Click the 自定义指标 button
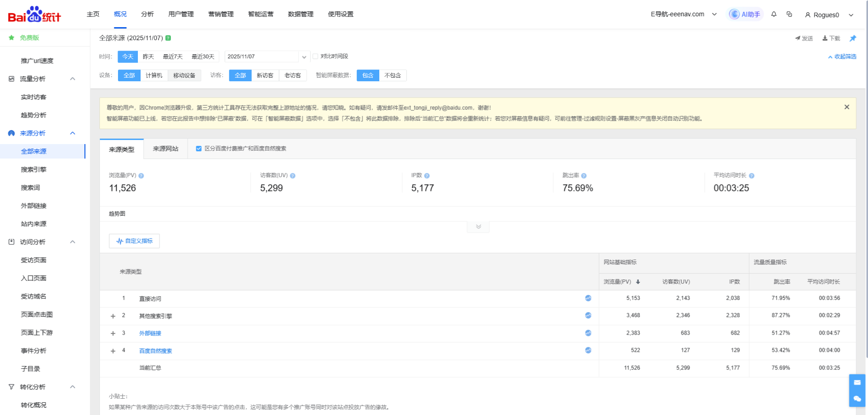The height and width of the screenshot is (415, 868). pos(134,241)
